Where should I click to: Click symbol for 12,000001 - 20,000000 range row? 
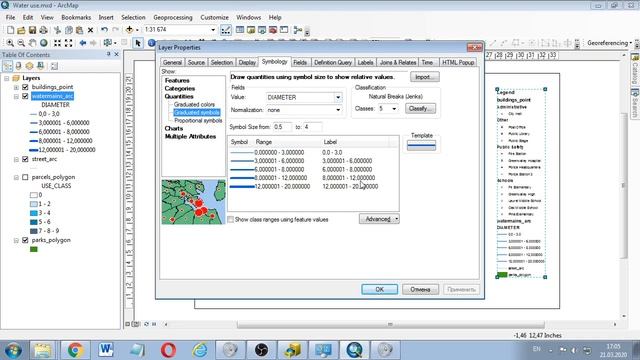pos(242,187)
